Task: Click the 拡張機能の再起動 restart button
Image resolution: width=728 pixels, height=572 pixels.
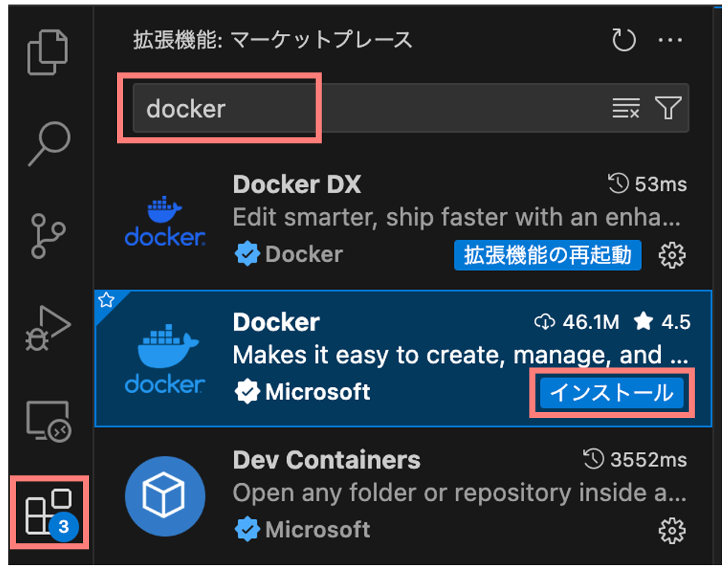Action: (547, 255)
